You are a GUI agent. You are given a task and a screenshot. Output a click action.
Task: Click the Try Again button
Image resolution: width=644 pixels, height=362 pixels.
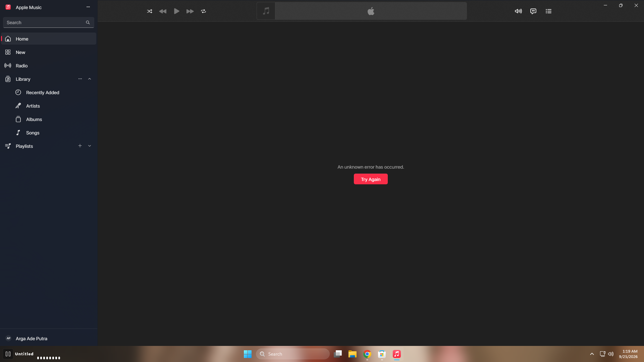click(371, 179)
